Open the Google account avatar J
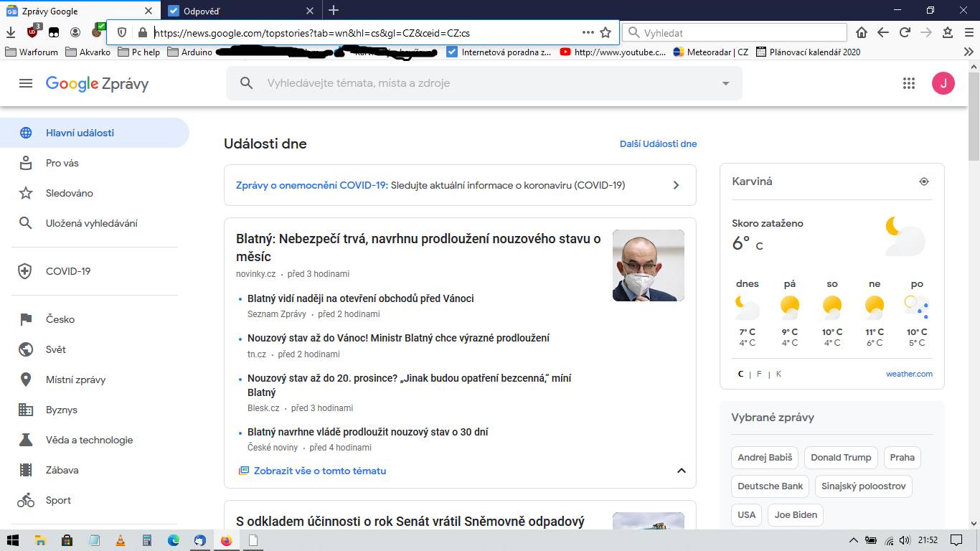Screen dimensions: 980x551 pos(943,83)
